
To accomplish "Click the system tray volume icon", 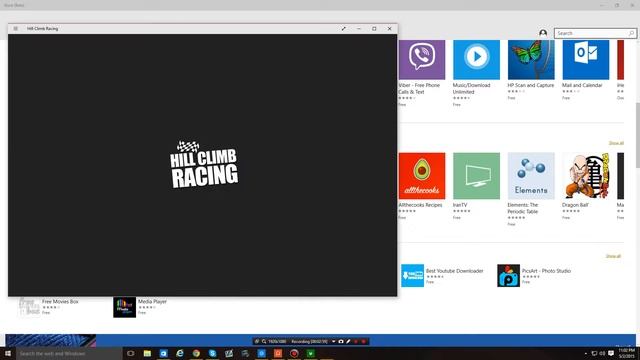I will coord(602,353).
